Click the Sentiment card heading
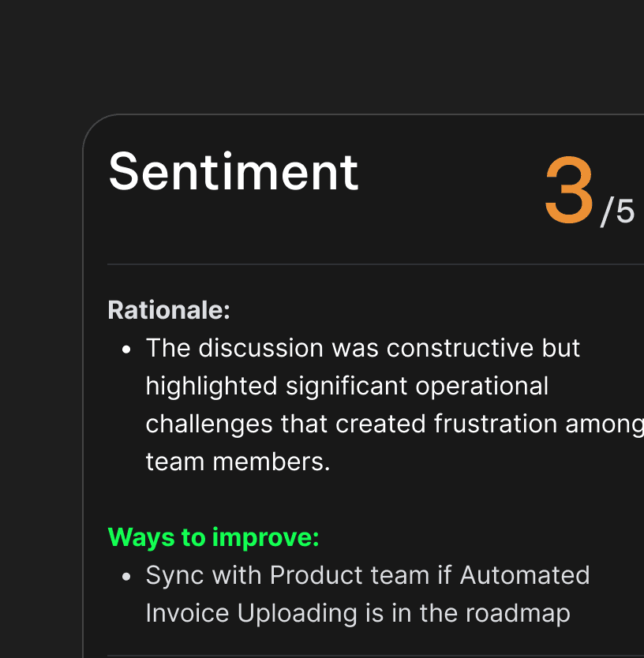Viewport: 644px width, 658px height. click(234, 172)
